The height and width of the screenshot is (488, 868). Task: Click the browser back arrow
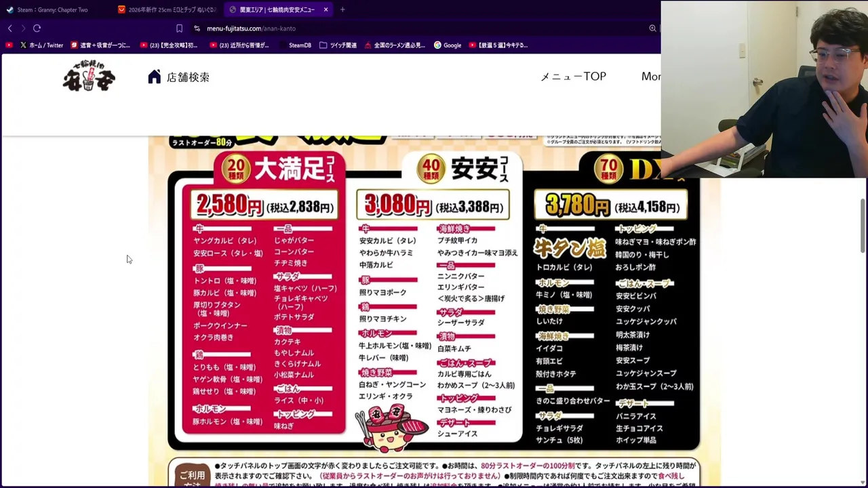(x=9, y=28)
